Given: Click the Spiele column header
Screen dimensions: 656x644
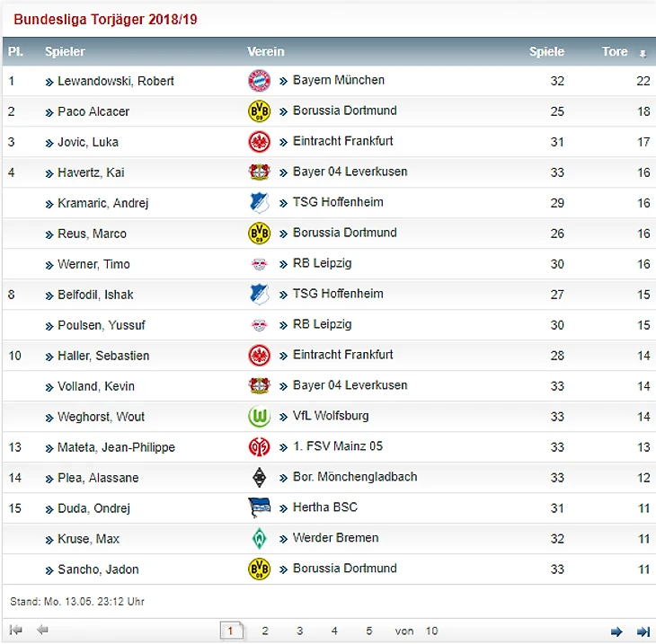Looking at the screenshot, I should coord(546,51).
